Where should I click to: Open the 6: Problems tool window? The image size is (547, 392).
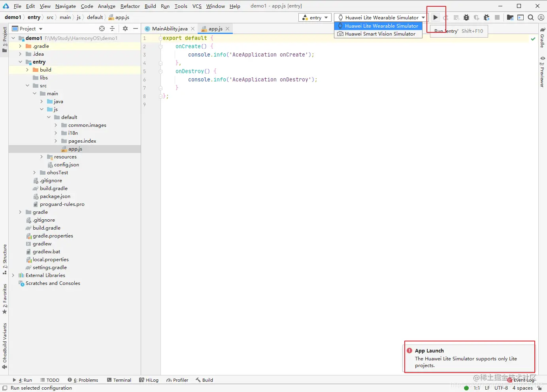click(x=83, y=380)
